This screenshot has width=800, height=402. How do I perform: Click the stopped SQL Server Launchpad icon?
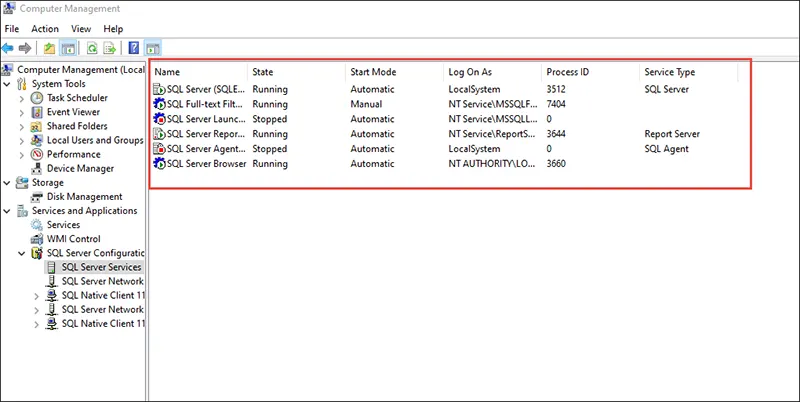[x=160, y=119]
